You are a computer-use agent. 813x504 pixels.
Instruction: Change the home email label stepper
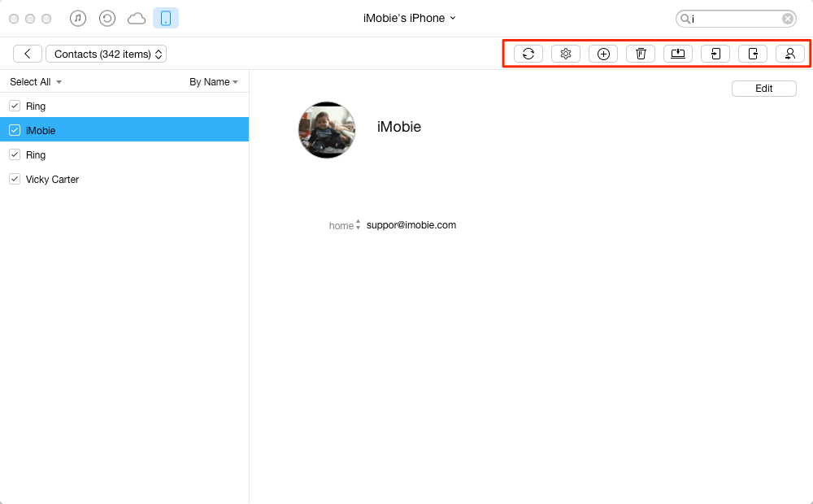point(358,225)
